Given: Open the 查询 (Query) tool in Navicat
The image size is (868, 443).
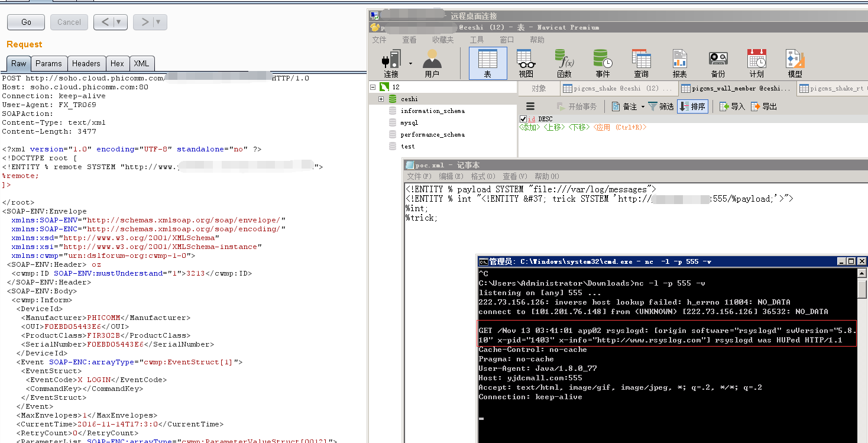Looking at the screenshot, I should (x=641, y=64).
